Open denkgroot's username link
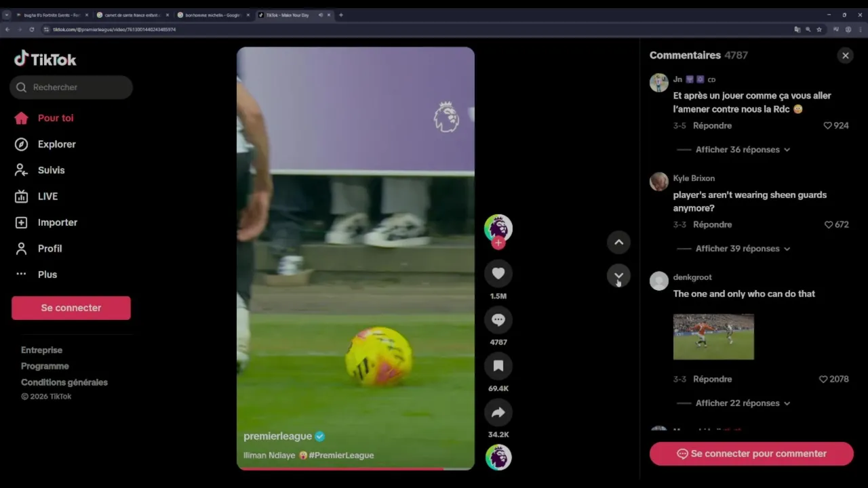 point(692,277)
